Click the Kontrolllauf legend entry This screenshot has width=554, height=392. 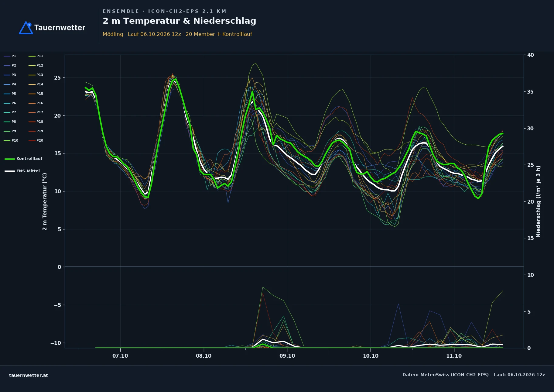point(24,159)
